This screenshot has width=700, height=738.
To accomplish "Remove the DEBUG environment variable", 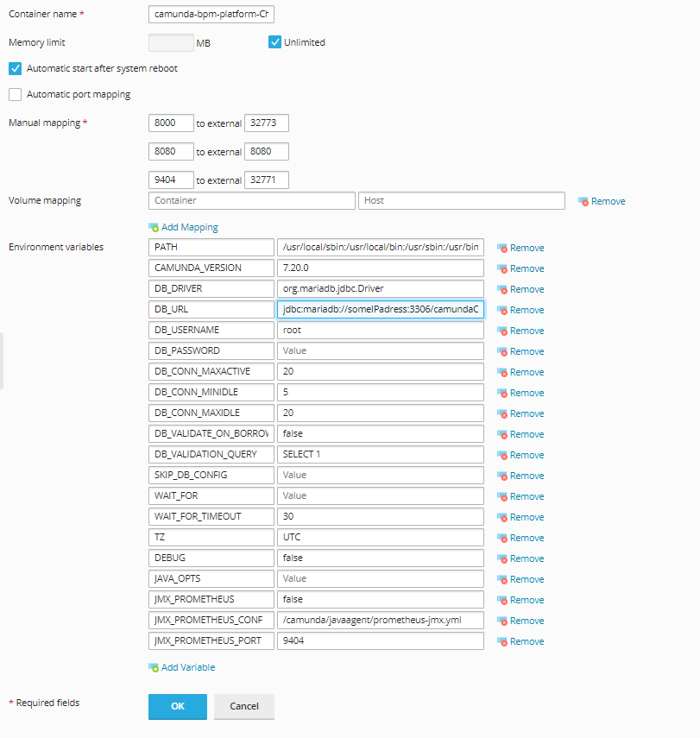I will 526,558.
